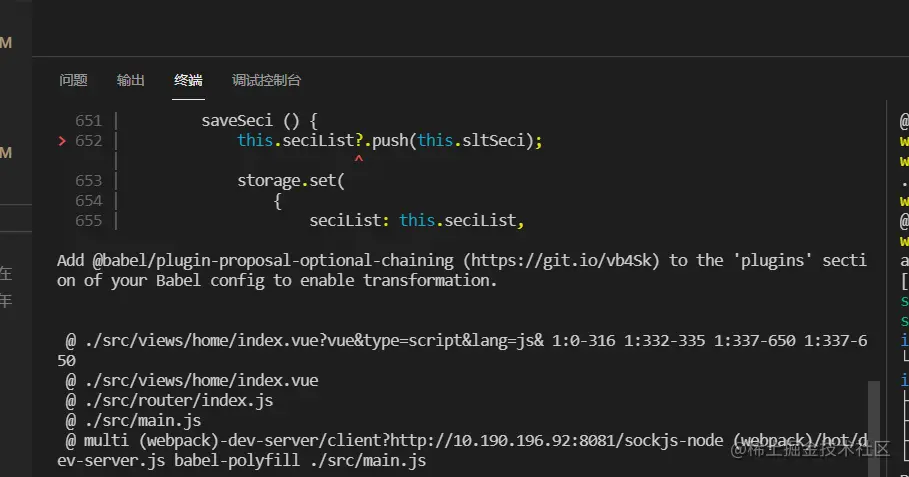The height and width of the screenshot is (477, 909).
Task: Click the upper M modified badge in sidebar
Action: point(5,42)
